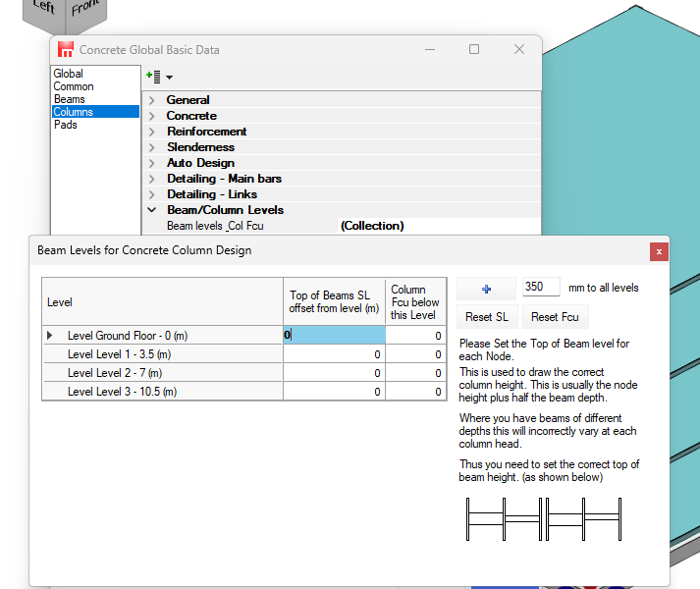Click Column Fcu cell for Level 3
This screenshot has width=700, height=589.
coord(415,392)
